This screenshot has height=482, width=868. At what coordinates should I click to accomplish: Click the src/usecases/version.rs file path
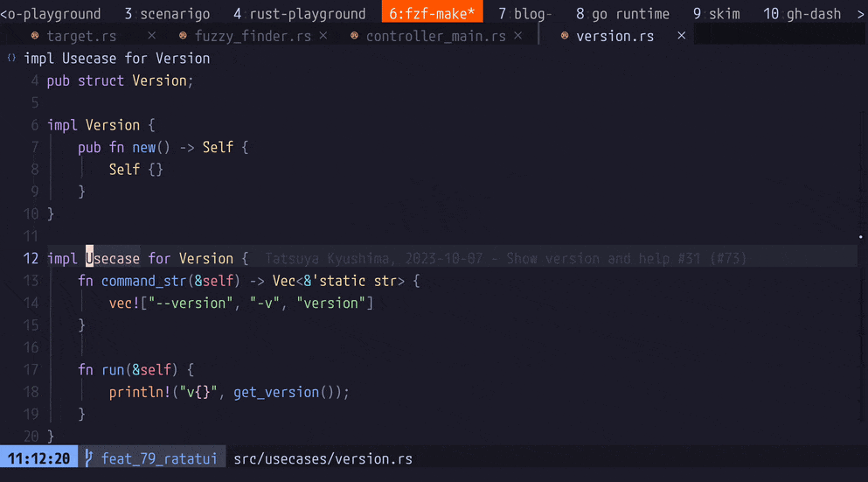tap(323, 458)
